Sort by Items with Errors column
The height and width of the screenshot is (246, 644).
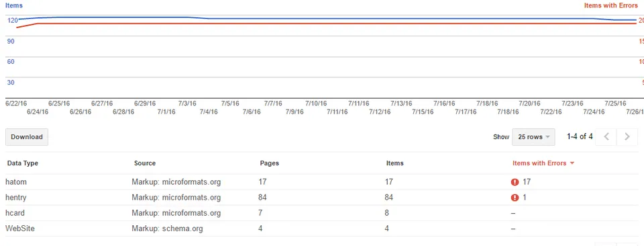point(543,163)
